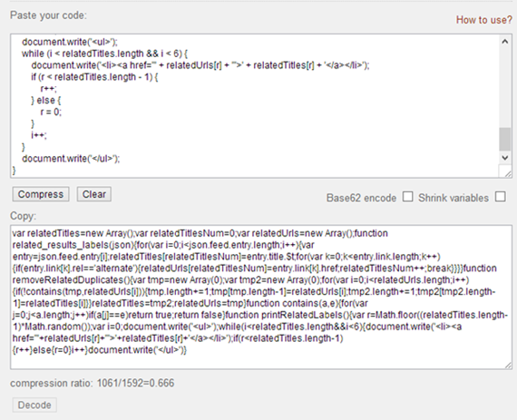The width and height of the screenshot is (517, 420).
Task: Click the '} else {' line in the code
Action: tap(46, 100)
